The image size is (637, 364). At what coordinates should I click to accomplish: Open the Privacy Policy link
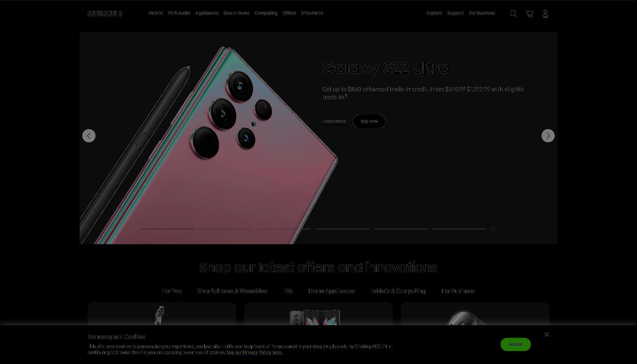[254, 352]
